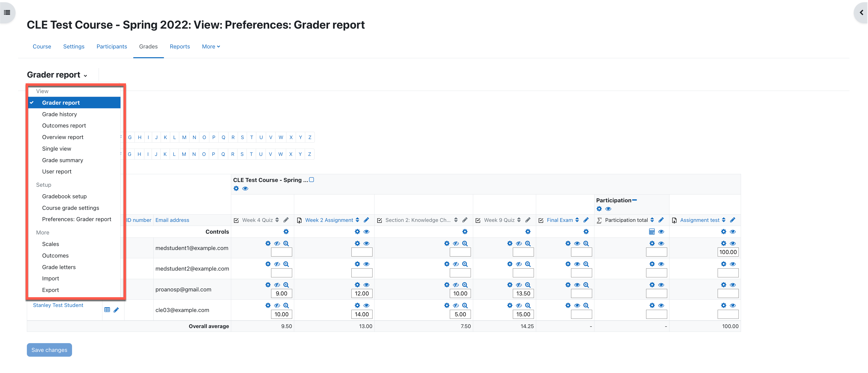Sort by Section 2: Knowledge Ch... column arrows
The width and height of the screenshot is (868, 373).
point(456,220)
